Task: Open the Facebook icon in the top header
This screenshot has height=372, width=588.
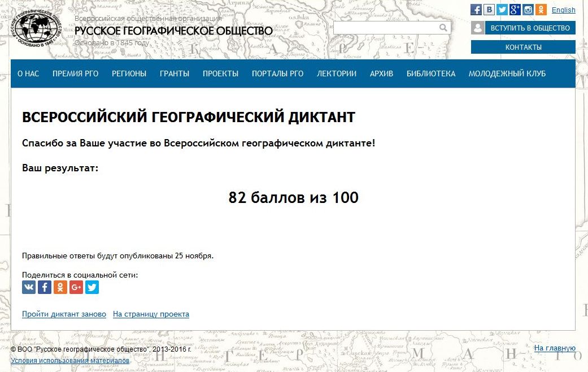Action: (476, 10)
